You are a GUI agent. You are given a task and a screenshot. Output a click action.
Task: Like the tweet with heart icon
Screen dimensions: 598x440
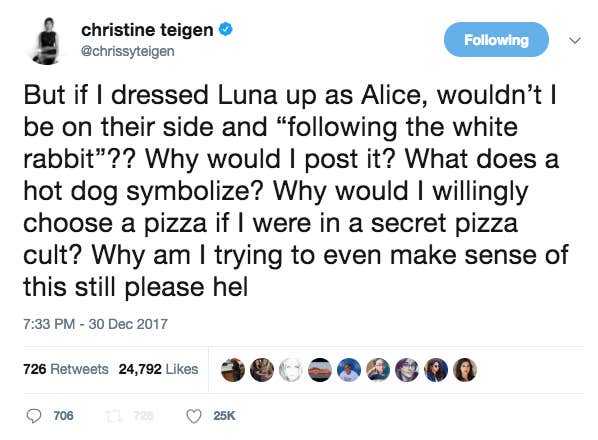click(194, 416)
